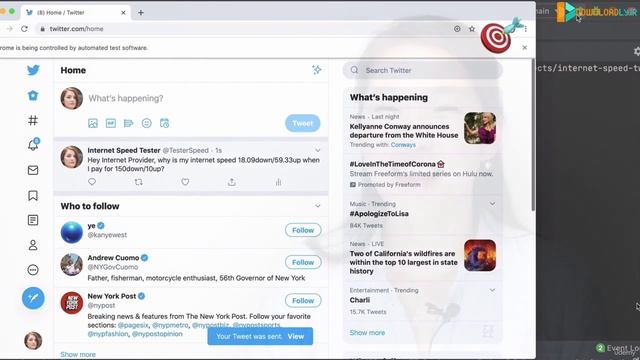Open Notifications bell icon

coord(33,144)
